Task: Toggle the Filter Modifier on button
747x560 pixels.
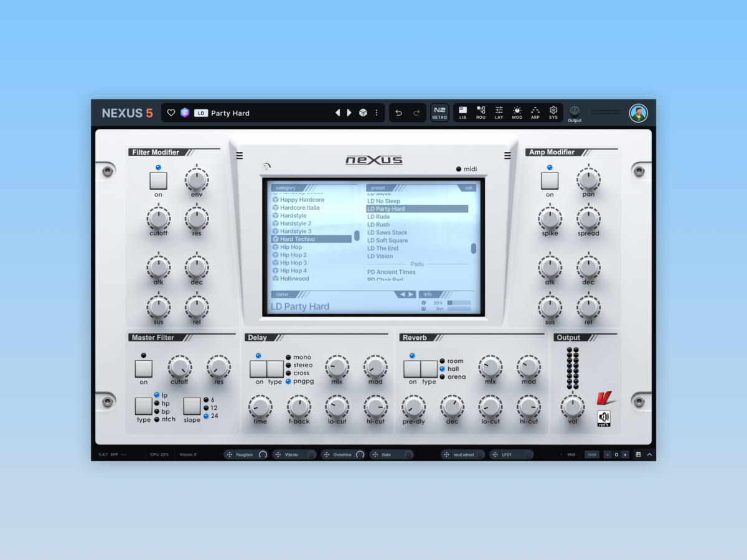Action: tap(158, 181)
